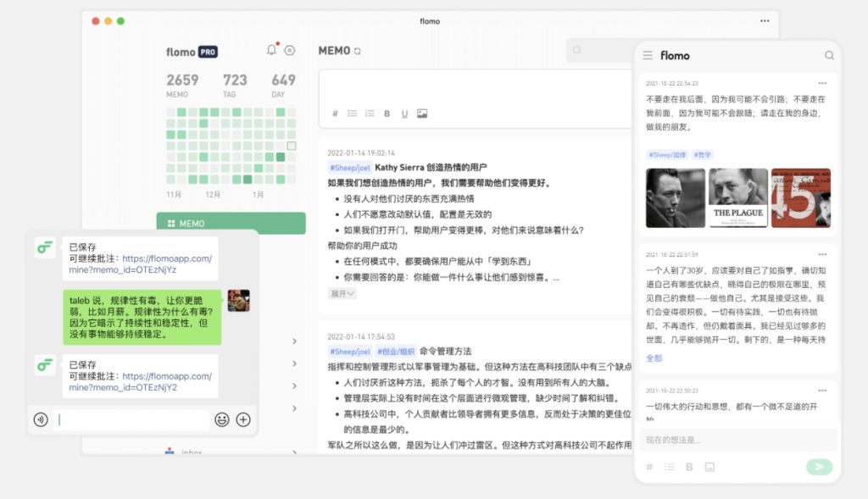Image resolution: width=868 pixels, height=499 pixels.
Task: Focus the desktop search field
Action: click(x=599, y=50)
